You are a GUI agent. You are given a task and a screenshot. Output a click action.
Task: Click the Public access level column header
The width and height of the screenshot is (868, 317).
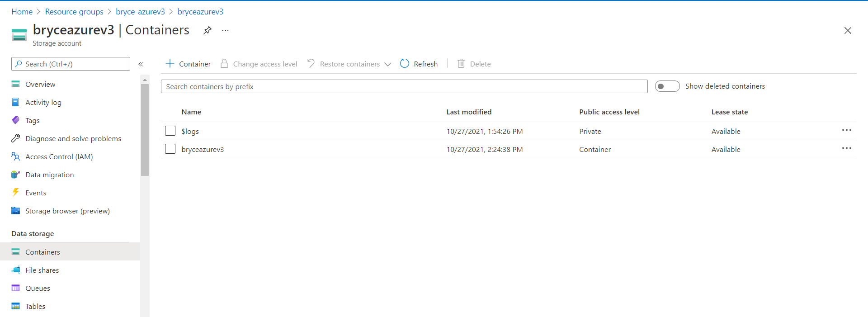[x=609, y=112]
